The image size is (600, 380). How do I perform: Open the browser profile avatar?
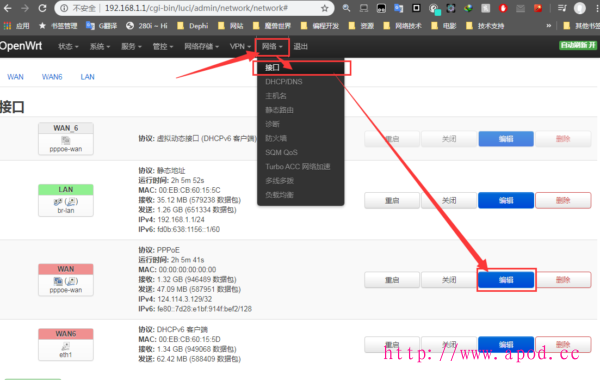point(580,8)
